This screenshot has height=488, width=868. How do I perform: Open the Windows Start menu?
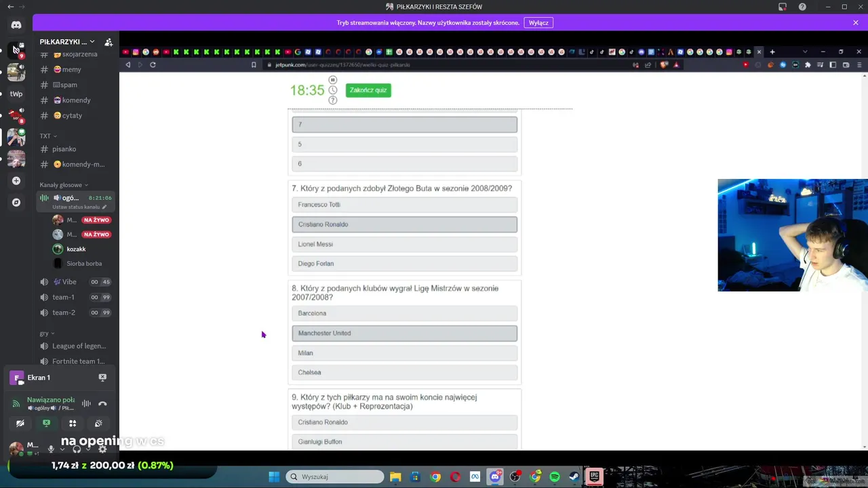pyautogui.click(x=274, y=476)
